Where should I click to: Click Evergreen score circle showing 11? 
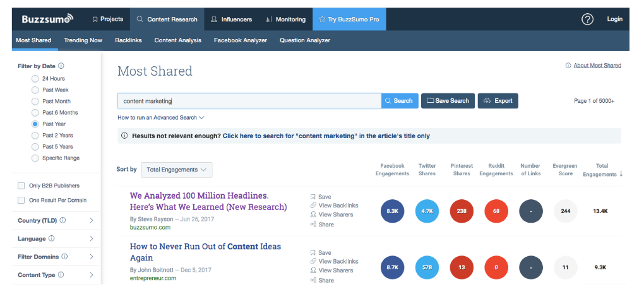click(566, 267)
